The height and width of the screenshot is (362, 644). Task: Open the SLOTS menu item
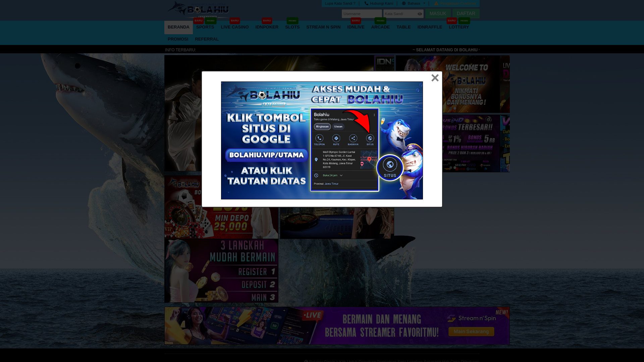[x=292, y=27]
